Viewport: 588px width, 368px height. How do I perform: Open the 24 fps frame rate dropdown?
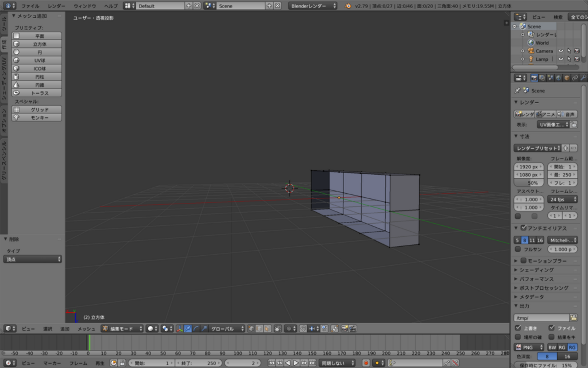[562, 200]
